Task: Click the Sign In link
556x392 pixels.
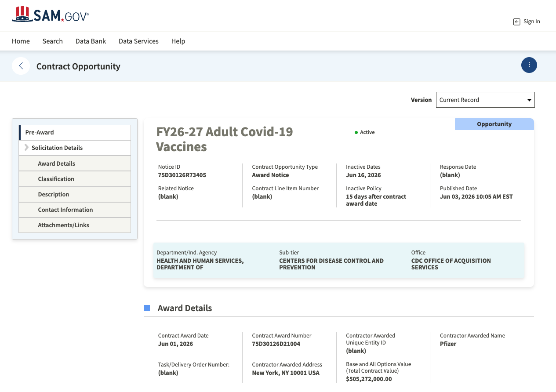Action: click(x=532, y=22)
